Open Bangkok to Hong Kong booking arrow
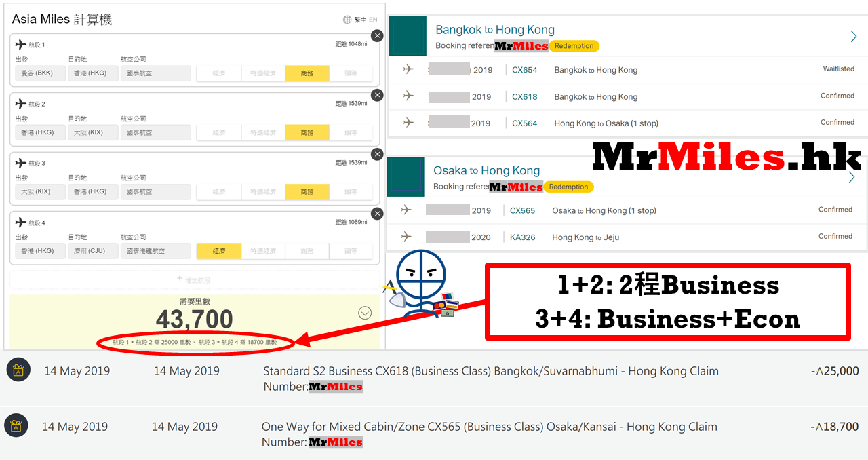 point(853,37)
